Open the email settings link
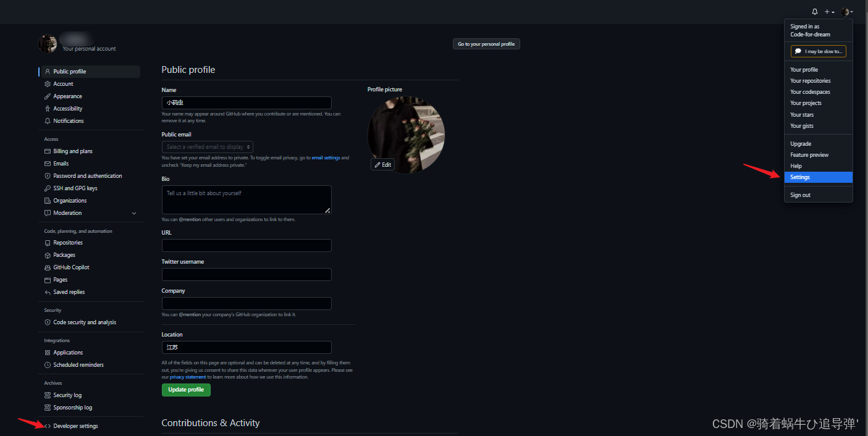The width and height of the screenshot is (868, 436). (326, 158)
